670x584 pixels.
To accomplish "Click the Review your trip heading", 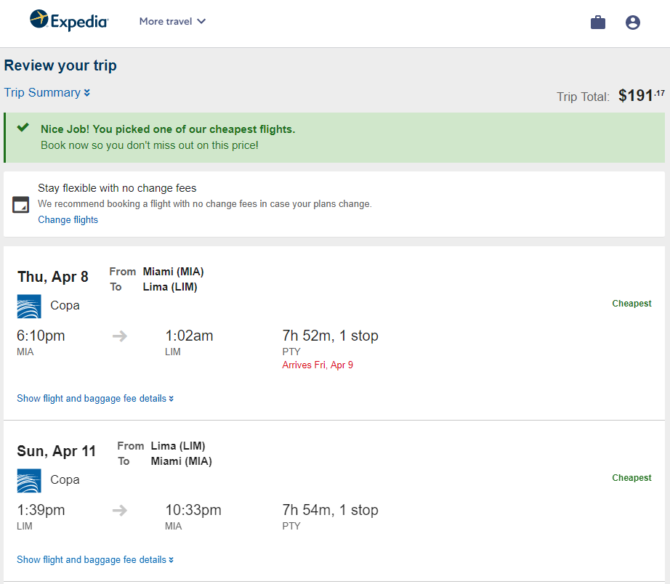I will [60, 65].
